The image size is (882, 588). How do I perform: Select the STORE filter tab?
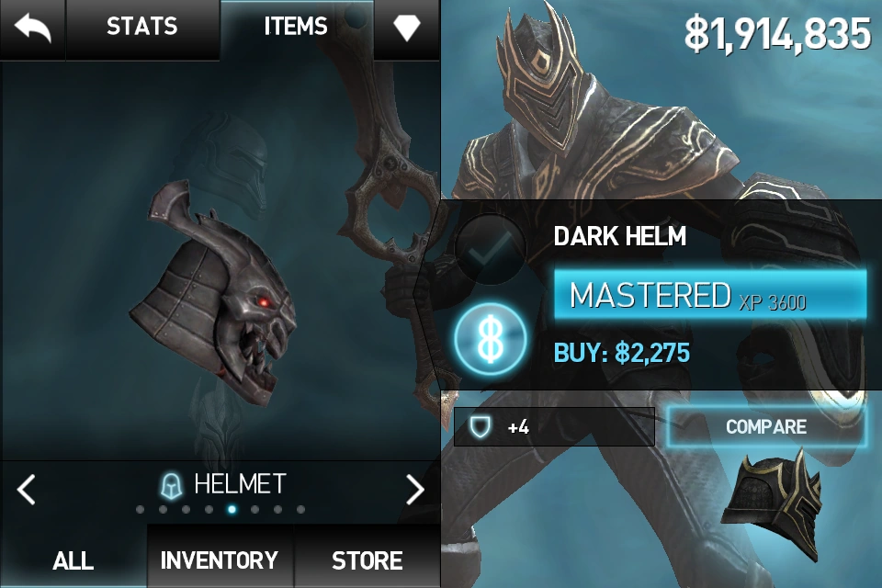click(x=367, y=560)
